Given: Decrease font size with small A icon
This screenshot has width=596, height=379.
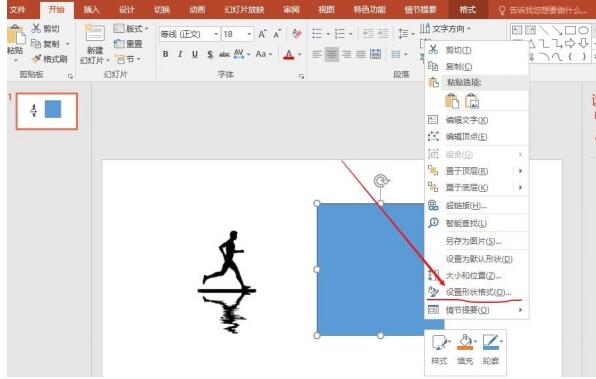Looking at the screenshot, I should pyautogui.click(x=277, y=34).
